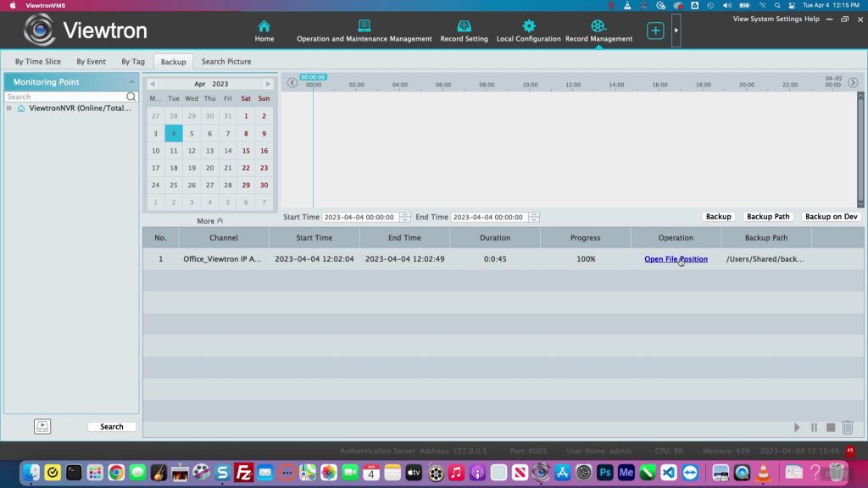This screenshot has height=488, width=868.
Task: Open Operation and Maintenance Management
Action: coord(364,31)
